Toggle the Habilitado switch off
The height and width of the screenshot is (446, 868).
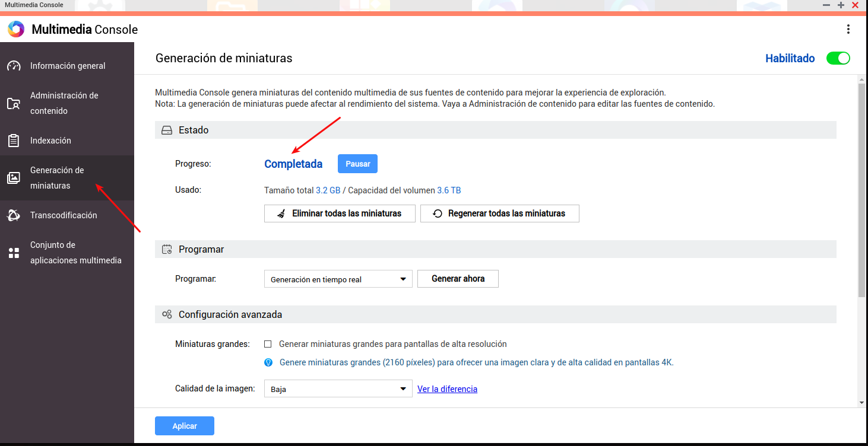[x=838, y=58]
